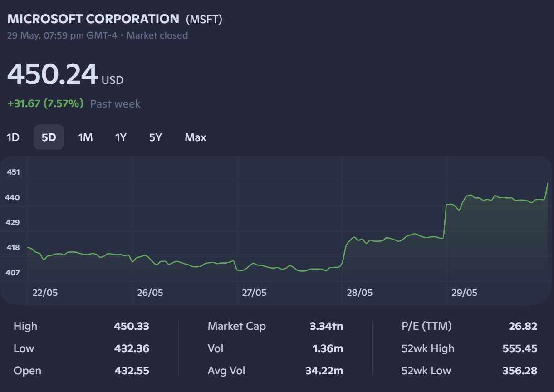The height and width of the screenshot is (392, 554).
Task: Click the Avg Vol label
Action: click(226, 371)
